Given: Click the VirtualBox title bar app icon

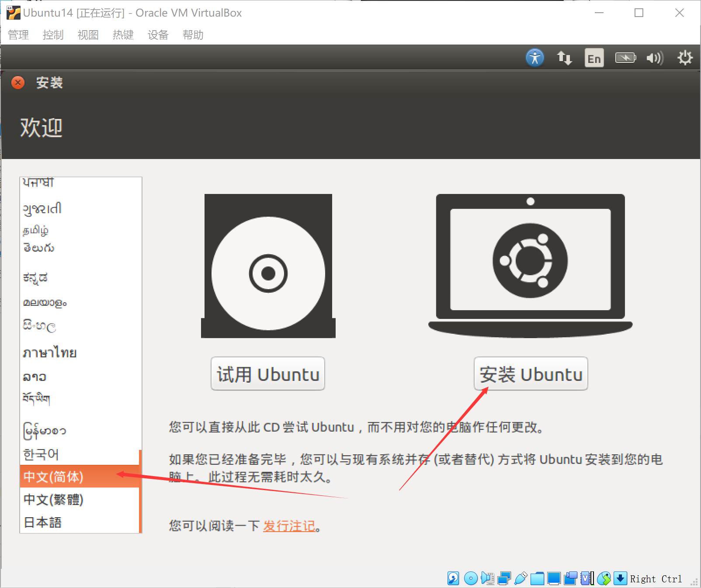Looking at the screenshot, I should (x=14, y=13).
